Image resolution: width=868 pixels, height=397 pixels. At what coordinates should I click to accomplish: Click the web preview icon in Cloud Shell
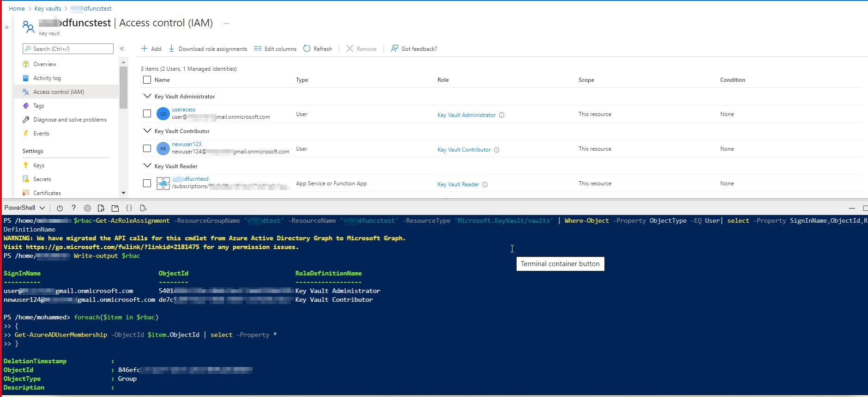(143, 208)
